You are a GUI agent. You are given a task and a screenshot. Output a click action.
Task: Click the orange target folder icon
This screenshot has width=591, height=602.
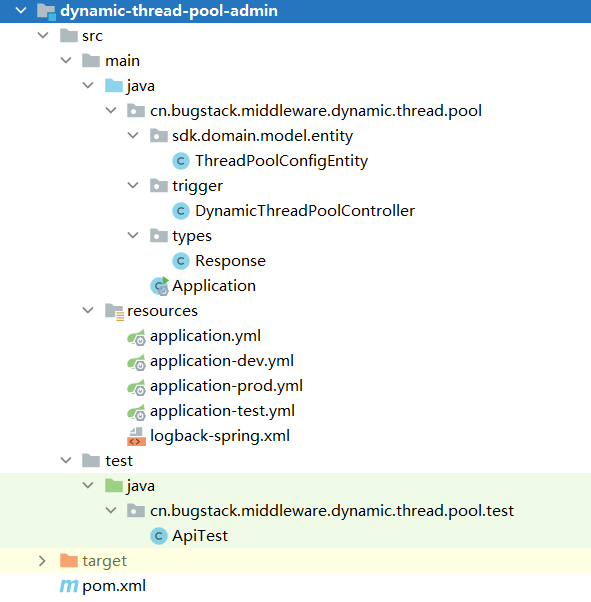coord(69,561)
